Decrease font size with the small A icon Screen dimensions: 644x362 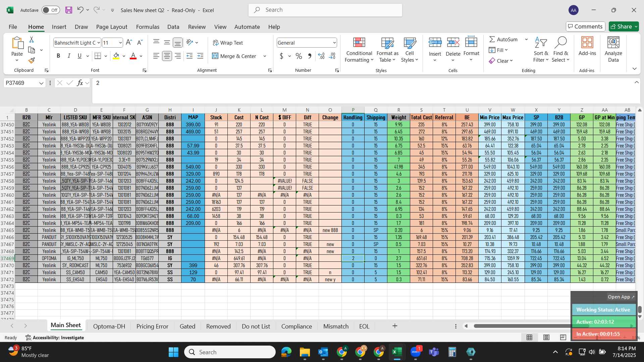140,43
